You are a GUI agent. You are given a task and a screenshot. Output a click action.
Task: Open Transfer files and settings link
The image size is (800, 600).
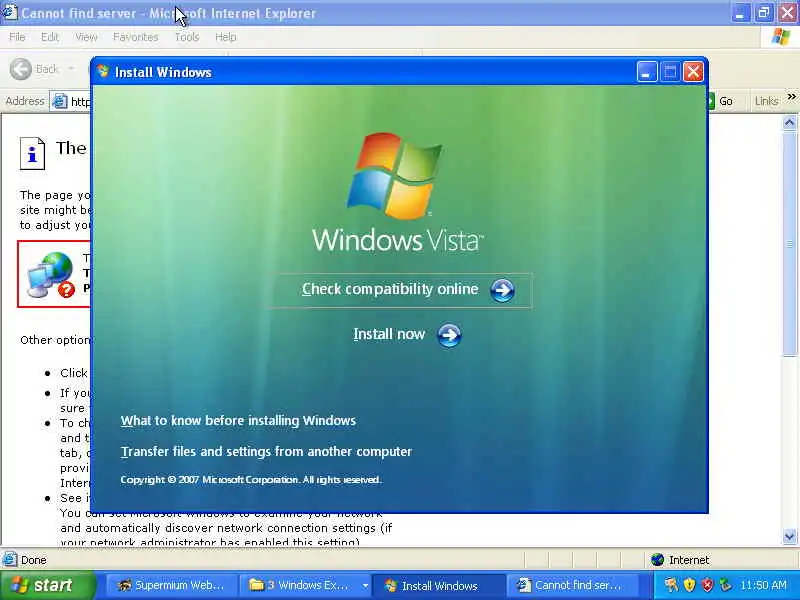(266, 452)
